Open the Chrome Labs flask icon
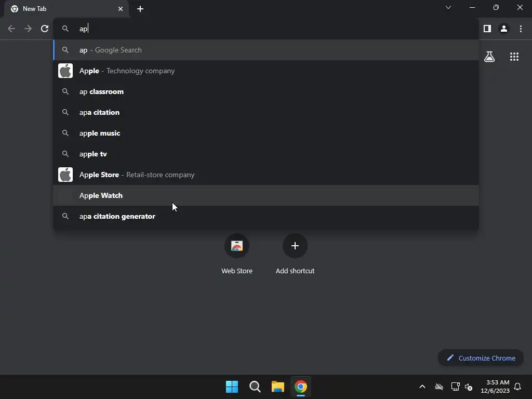This screenshot has width=532, height=399. click(x=489, y=57)
